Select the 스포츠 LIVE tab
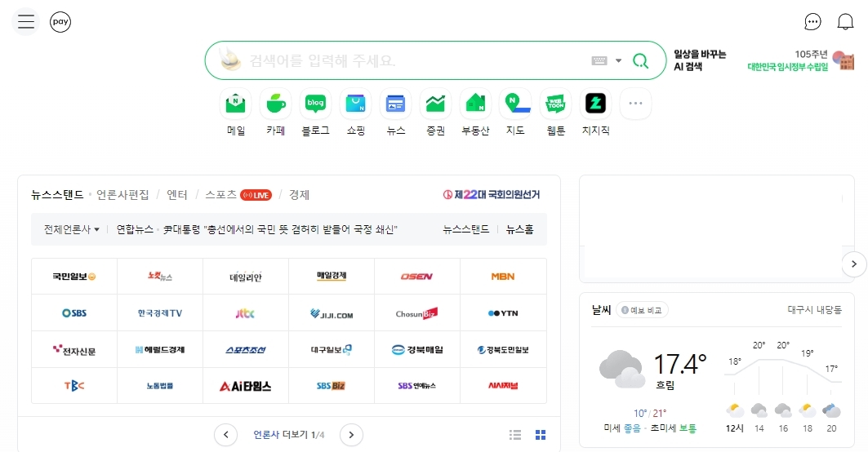The height and width of the screenshot is (452, 868). tap(238, 195)
